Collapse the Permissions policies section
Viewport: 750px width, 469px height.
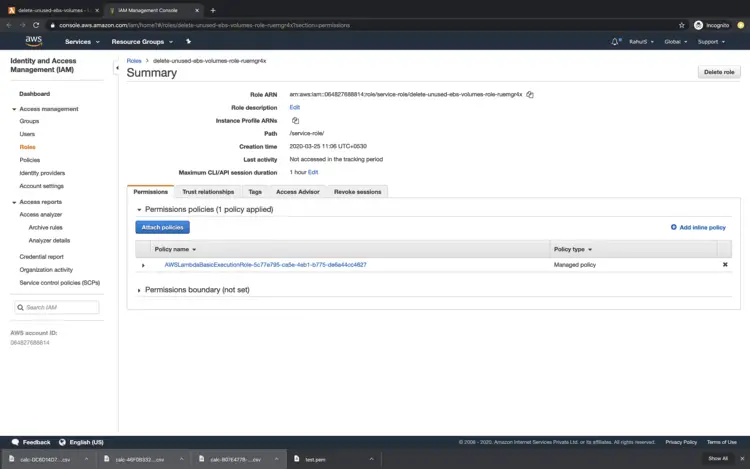139,210
